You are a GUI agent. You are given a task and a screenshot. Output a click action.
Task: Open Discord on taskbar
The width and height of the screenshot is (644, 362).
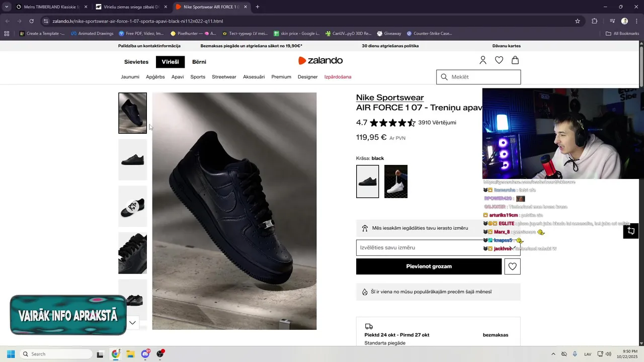pyautogui.click(x=145, y=354)
